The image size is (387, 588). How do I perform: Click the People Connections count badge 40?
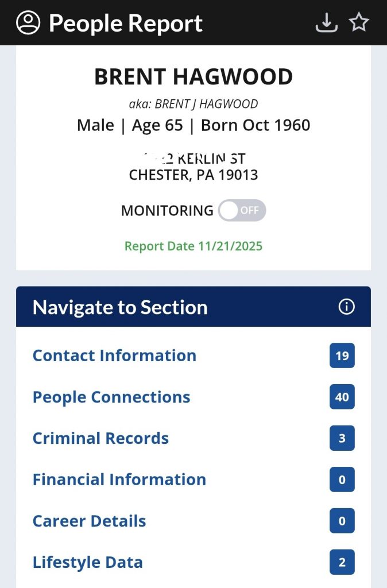tap(342, 397)
